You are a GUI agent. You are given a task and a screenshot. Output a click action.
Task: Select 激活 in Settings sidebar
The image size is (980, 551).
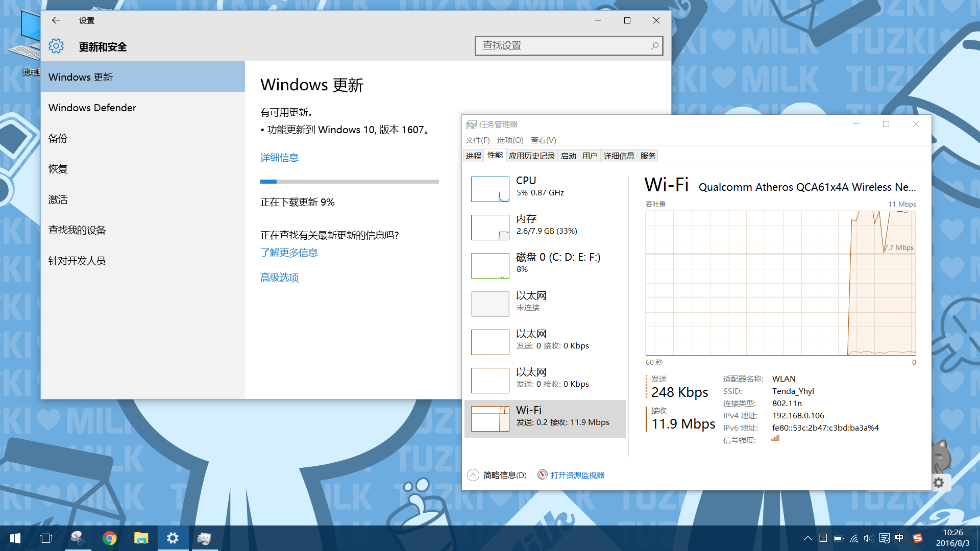pyautogui.click(x=143, y=199)
